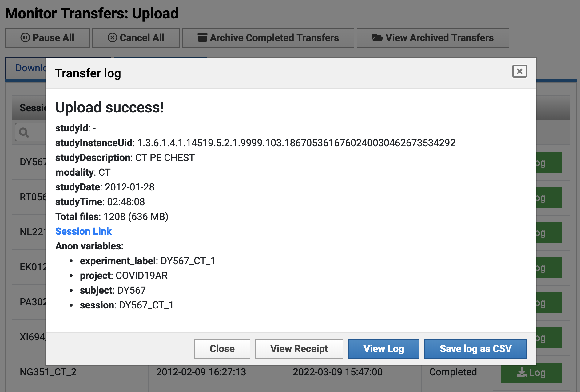Click the download icon on NG351_CT_2 Log
The image size is (580, 392).
click(522, 373)
